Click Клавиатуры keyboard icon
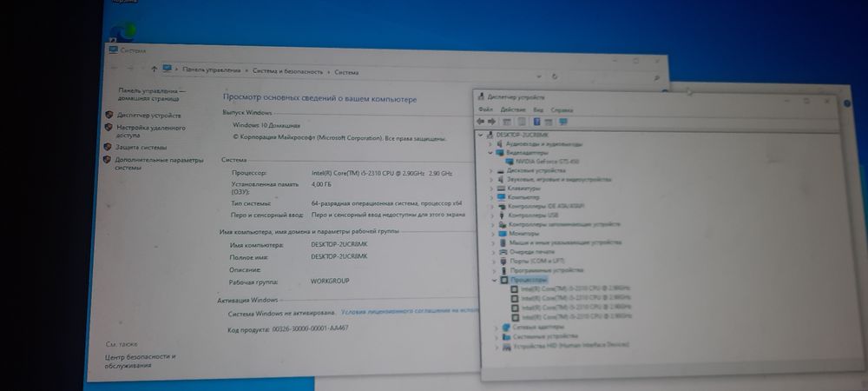This screenshot has width=868, height=391. 501,189
